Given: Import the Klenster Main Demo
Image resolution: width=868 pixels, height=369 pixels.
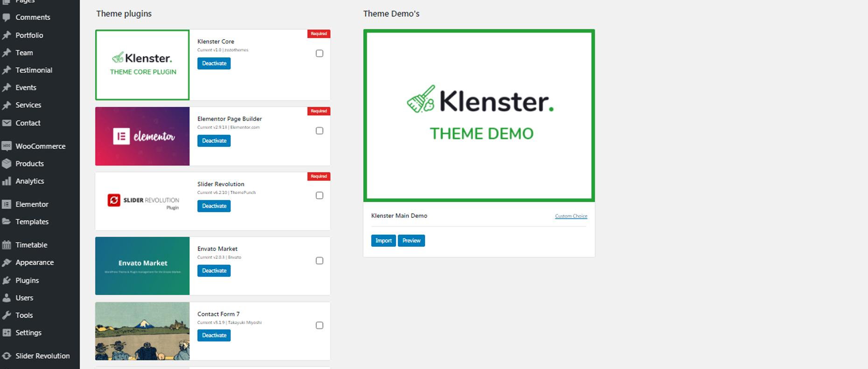Looking at the screenshot, I should [383, 241].
